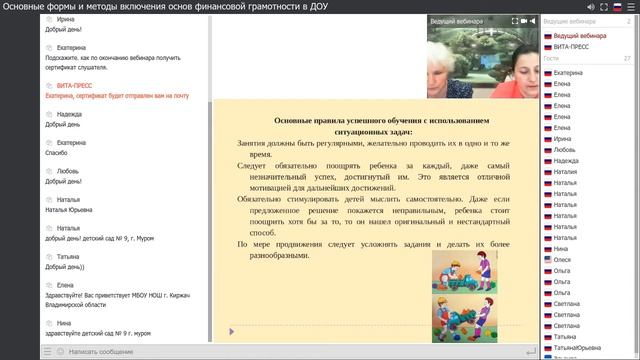Click the icon next to Нина in chat

(x=49, y=323)
